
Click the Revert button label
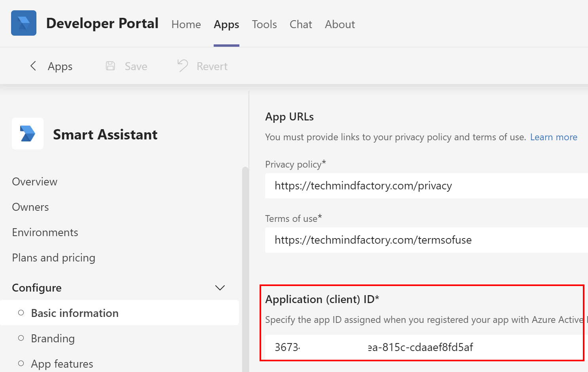(212, 66)
